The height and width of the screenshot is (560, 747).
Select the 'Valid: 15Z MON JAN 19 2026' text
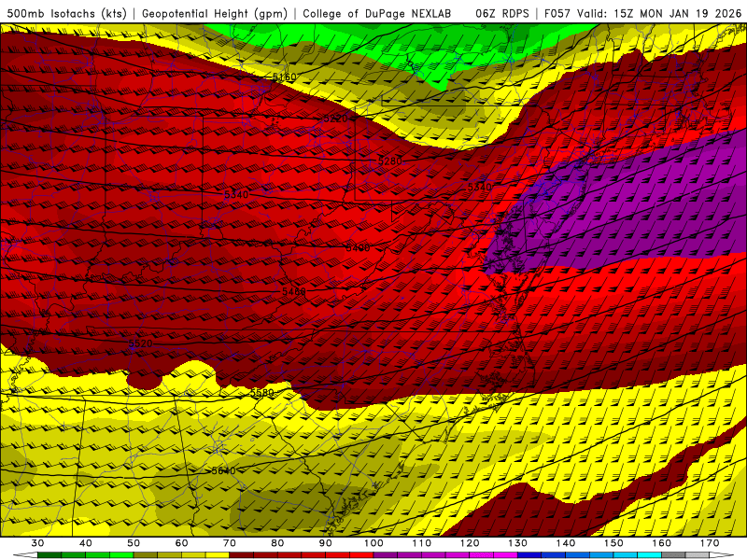tap(659, 14)
